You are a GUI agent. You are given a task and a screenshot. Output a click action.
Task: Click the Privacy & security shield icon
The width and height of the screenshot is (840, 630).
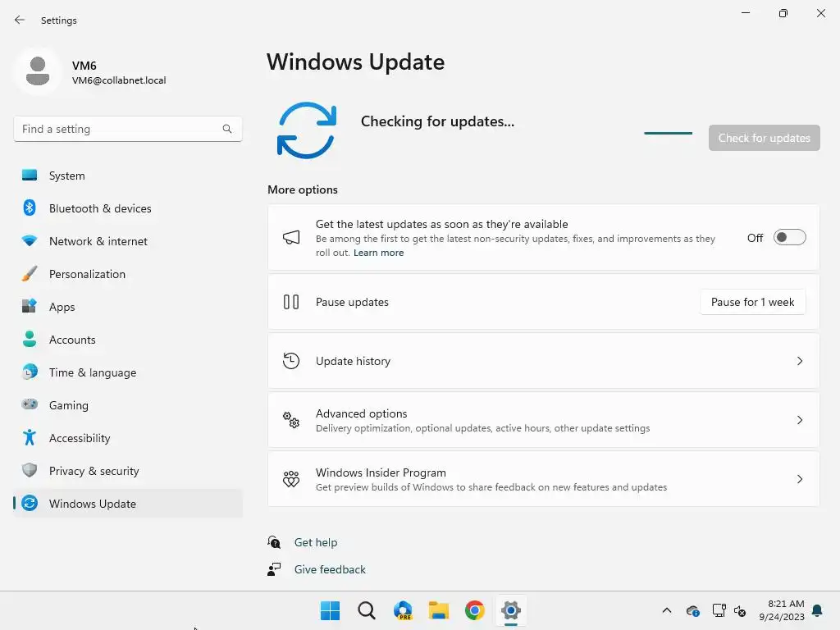pyautogui.click(x=30, y=470)
